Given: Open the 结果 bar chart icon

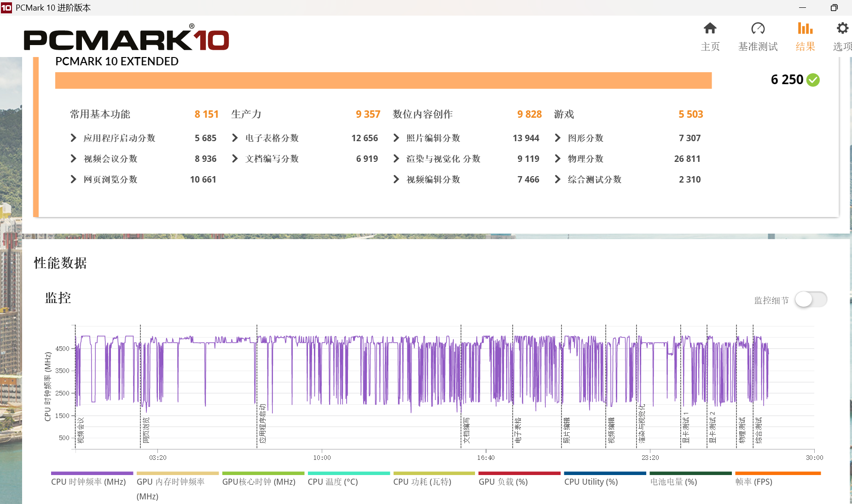Looking at the screenshot, I should 805,29.
